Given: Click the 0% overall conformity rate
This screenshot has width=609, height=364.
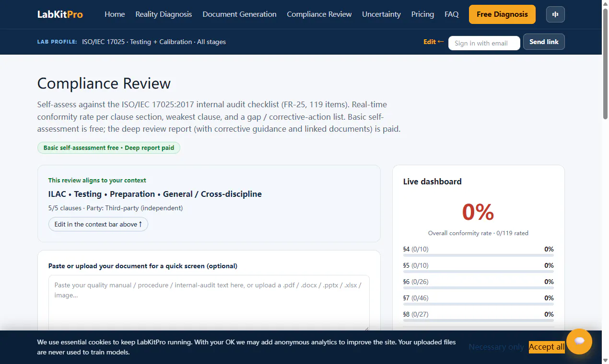Looking at the screenshot, I should 478,212.
